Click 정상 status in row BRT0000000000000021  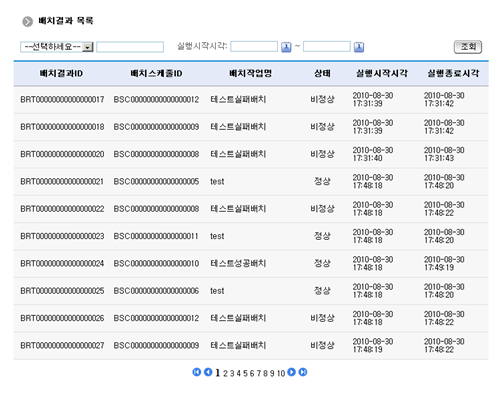coord(322,181)
